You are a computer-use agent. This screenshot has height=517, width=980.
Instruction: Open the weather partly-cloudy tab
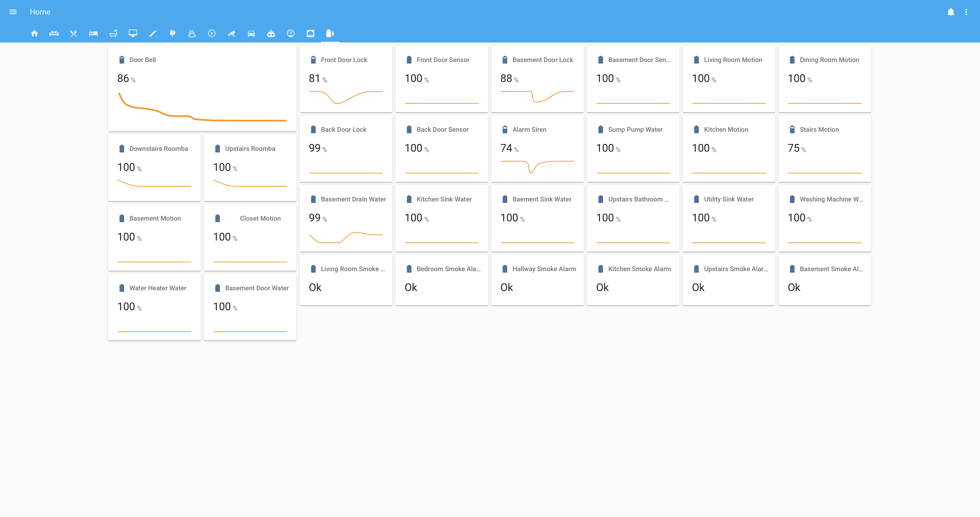192,34
